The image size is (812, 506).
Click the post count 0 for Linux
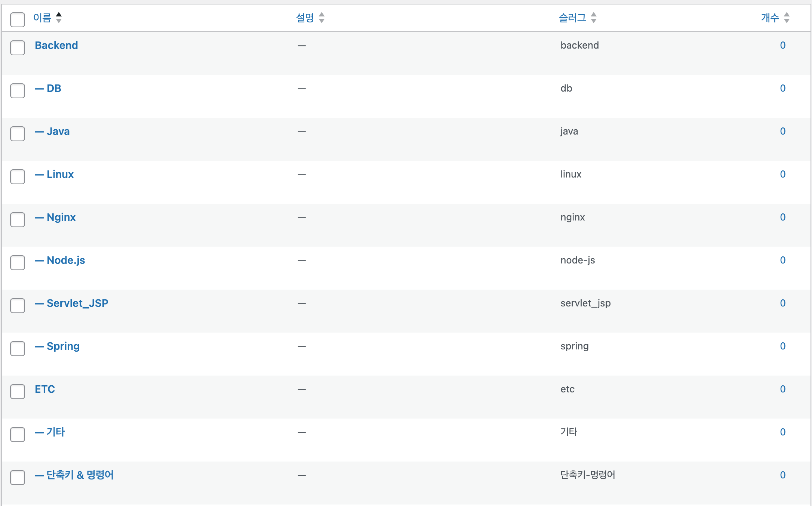[x=783, y=174]
